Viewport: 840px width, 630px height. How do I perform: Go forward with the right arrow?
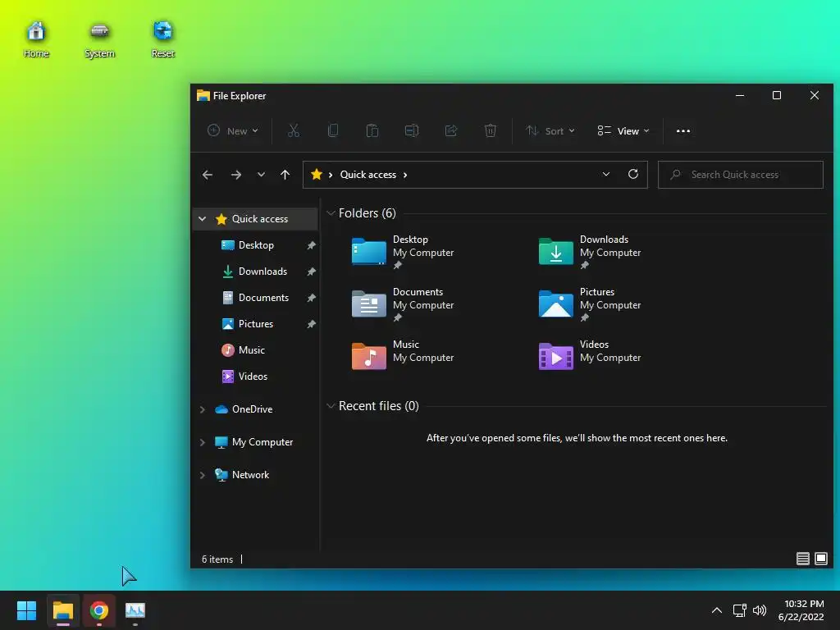point(235,175)
